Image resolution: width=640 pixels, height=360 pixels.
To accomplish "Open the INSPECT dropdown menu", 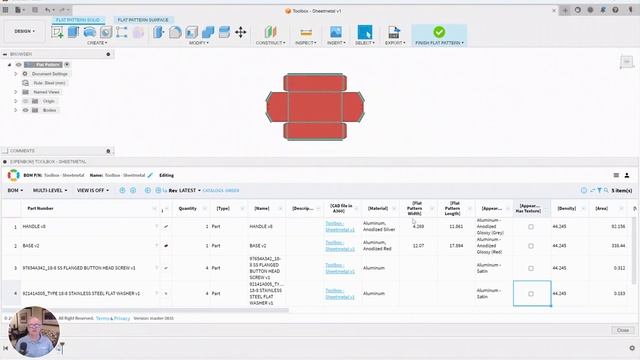I will (306, 43).
